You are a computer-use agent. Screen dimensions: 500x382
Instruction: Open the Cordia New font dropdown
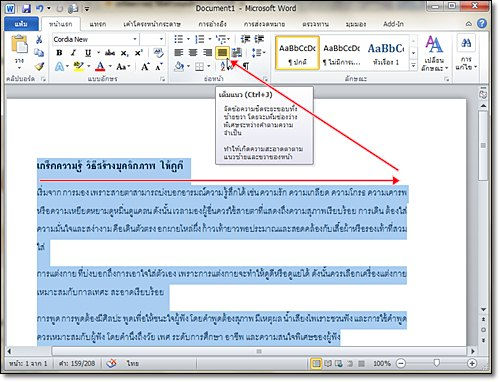point(135,39)
